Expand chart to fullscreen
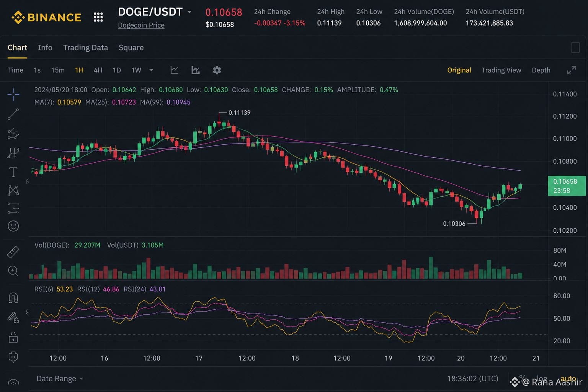Viewport: 588px width, 392px height. 571,70
